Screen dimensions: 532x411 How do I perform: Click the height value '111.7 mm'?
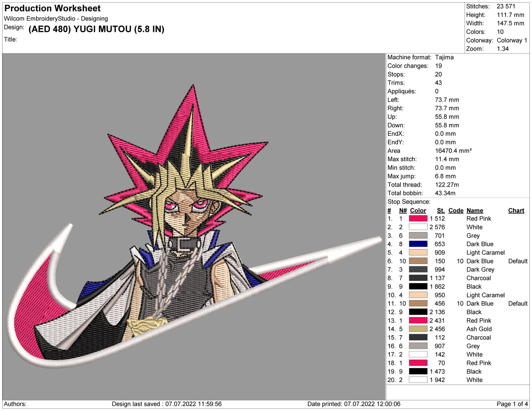tap(510, 15)
